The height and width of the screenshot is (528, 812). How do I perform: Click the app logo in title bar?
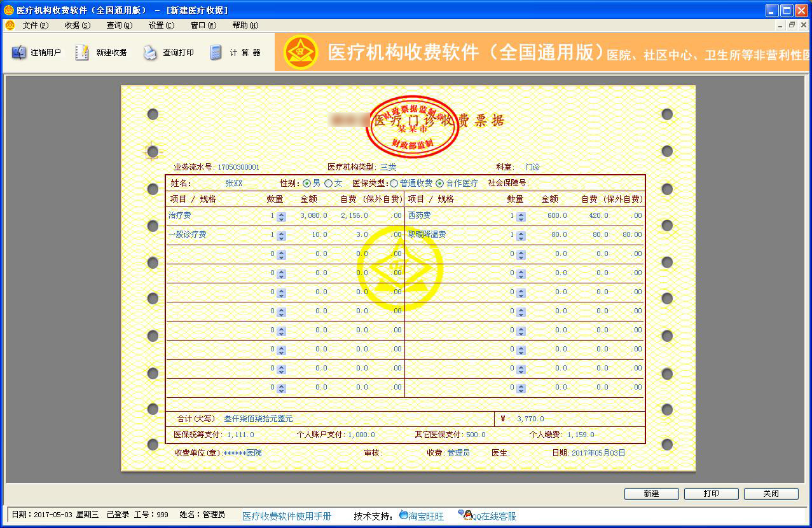8,10
